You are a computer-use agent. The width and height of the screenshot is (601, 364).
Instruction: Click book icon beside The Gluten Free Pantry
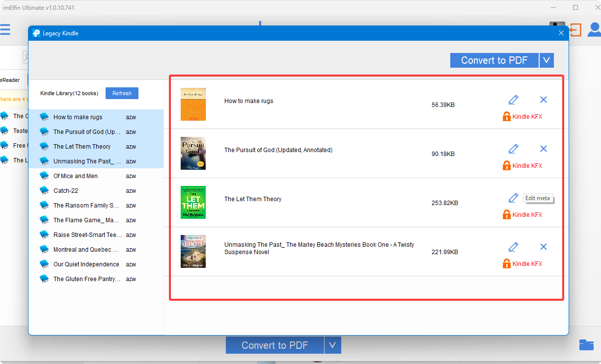point(45,279)
